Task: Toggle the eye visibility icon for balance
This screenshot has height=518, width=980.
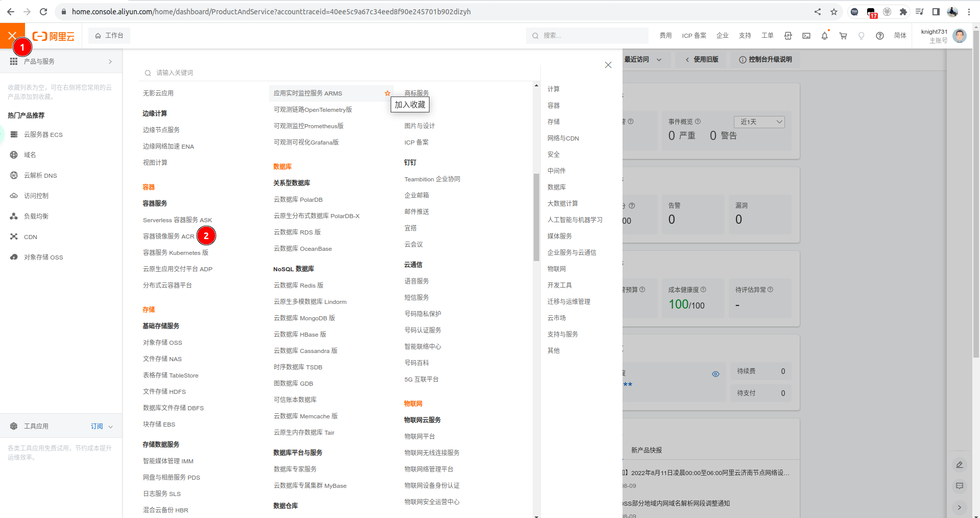Action: pos(716,374)
